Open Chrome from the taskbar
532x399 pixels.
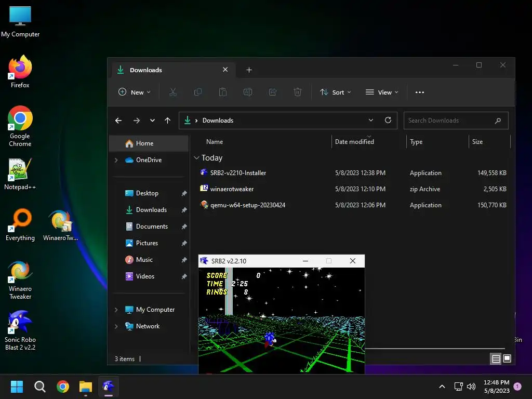pos(63,387)
